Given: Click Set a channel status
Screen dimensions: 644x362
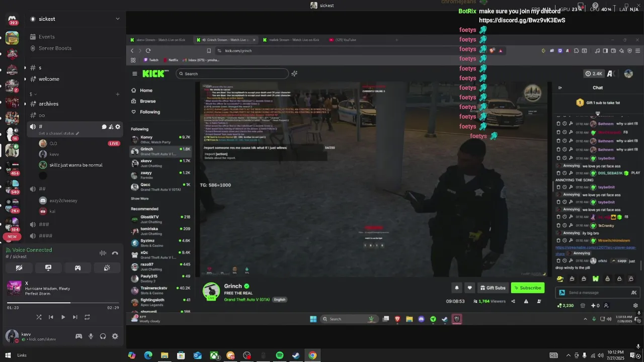Looking at the screenshot, I should [59, 134].
